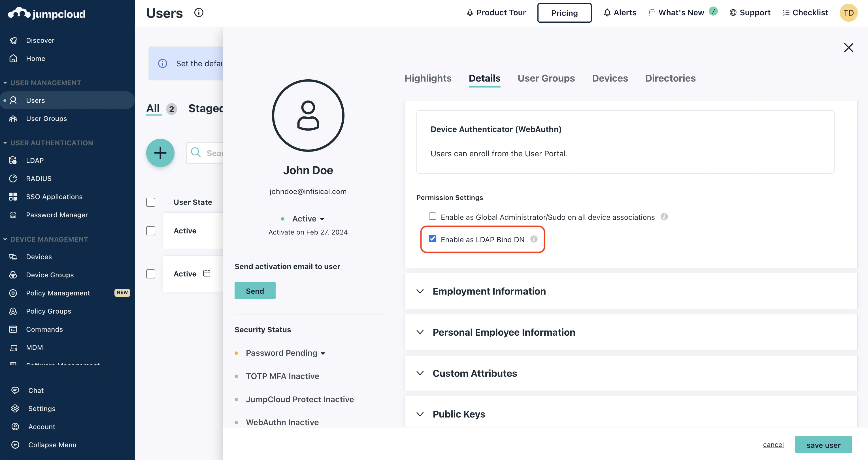The width and height of the screenshot is (868, 460).
Task: Click info icon beside Users title
Action: point(199,13)
